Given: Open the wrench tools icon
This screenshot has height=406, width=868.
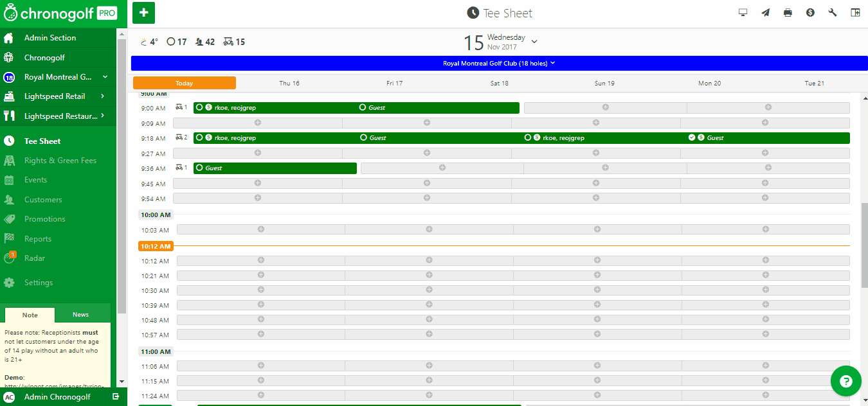Looking at the screenshot, I should click(x=833, y=13).
